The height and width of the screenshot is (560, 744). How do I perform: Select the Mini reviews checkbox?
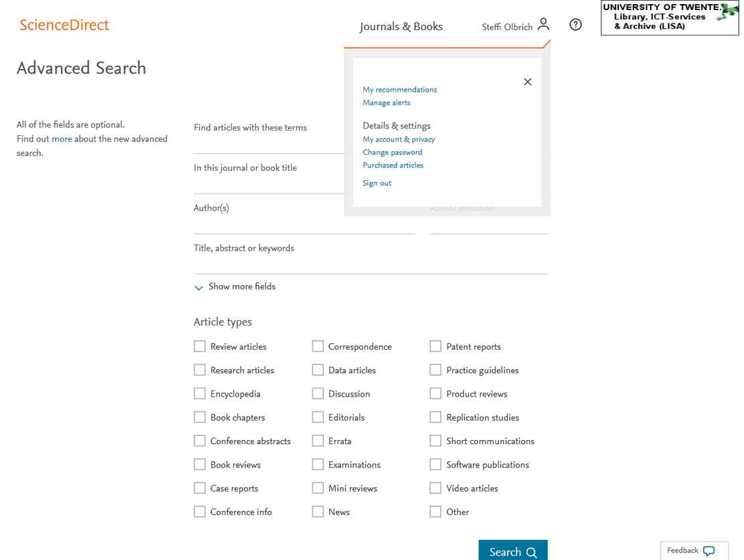click(318, 488)
